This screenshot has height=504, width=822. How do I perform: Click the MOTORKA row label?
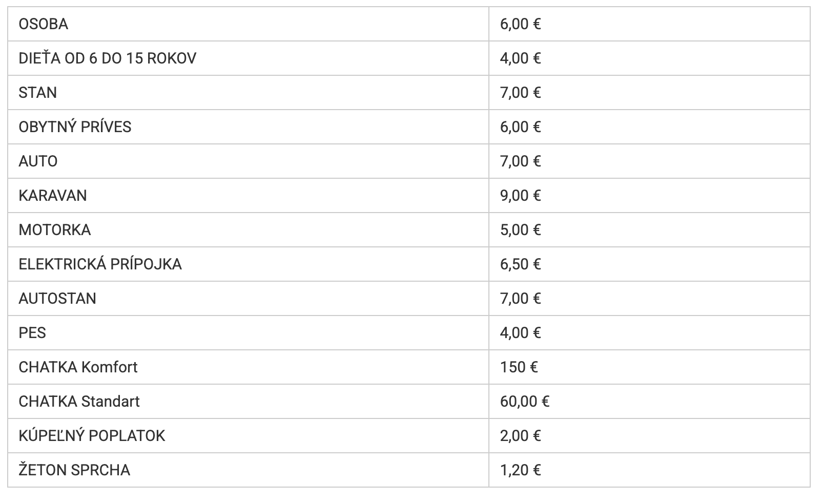click(x=55, y=230)
